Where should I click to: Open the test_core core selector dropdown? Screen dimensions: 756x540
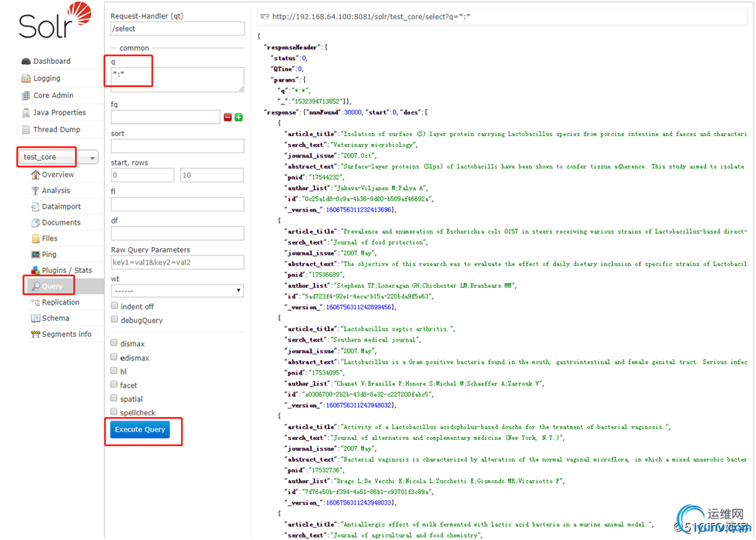(59, 158)
